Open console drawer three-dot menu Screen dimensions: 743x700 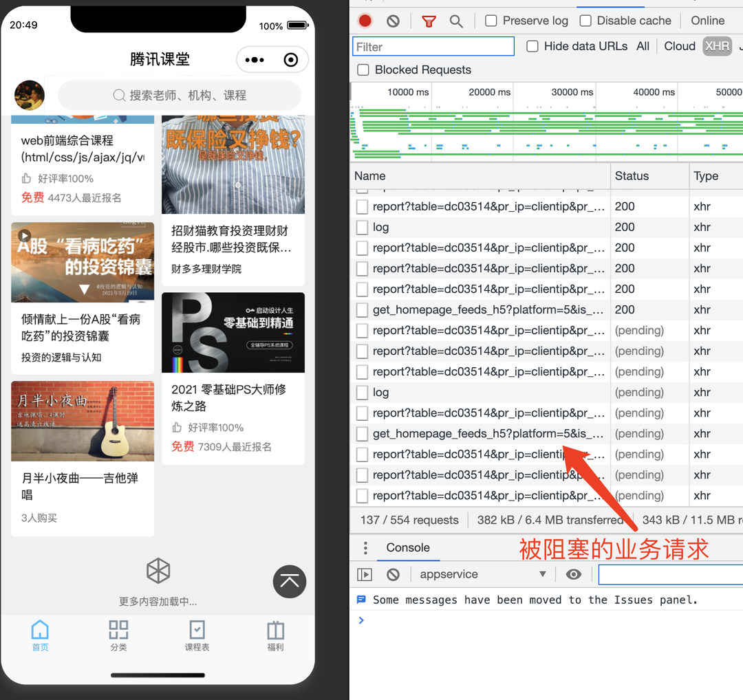coord(365,548)
